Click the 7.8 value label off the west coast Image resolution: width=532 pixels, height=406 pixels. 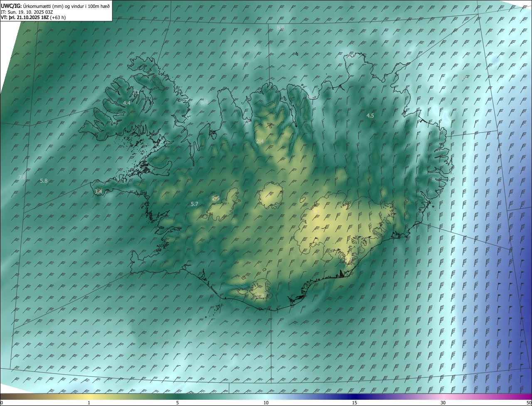pos(22,177)
